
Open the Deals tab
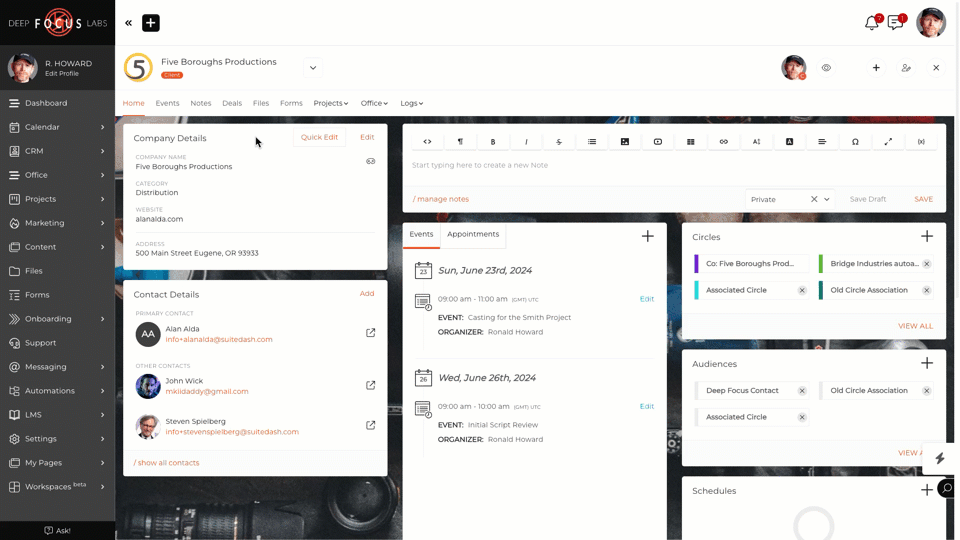[x=232, y=103]
